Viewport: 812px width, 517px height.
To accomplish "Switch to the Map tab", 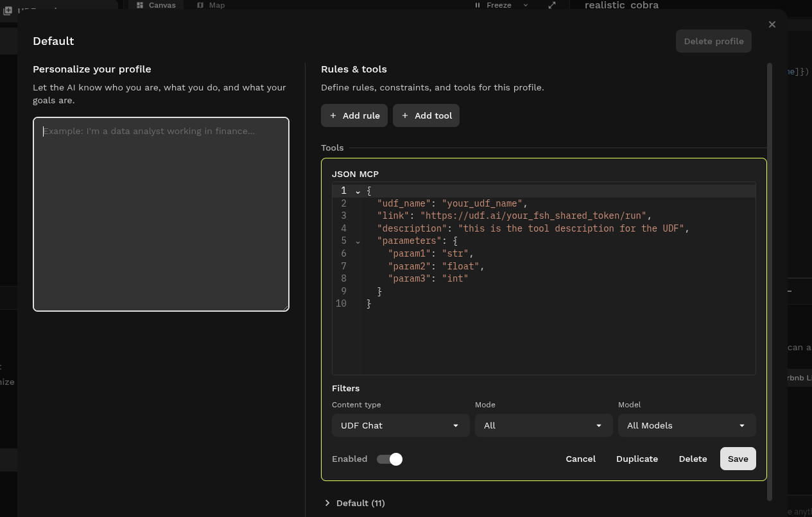I will (210, 5).
